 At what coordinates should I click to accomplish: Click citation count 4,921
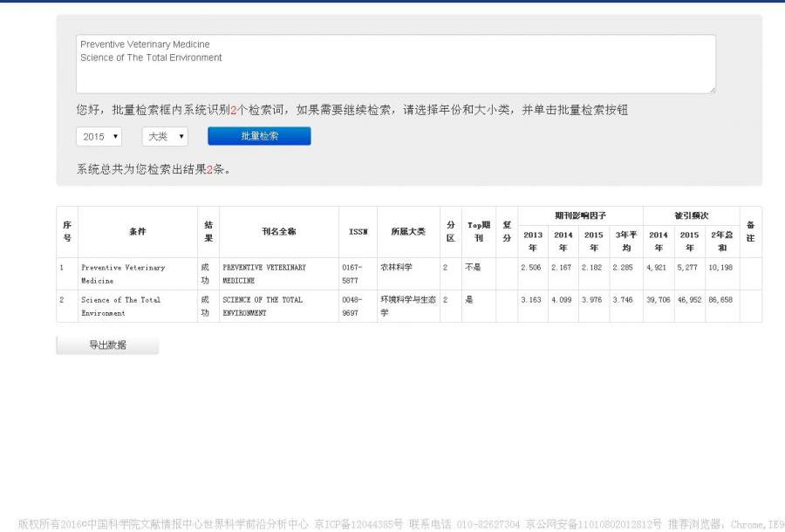coord(657,268)
